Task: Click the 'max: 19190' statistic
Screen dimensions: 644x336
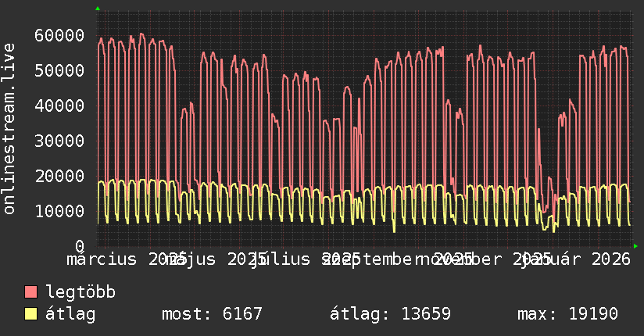Action: (x=567, y=314)
